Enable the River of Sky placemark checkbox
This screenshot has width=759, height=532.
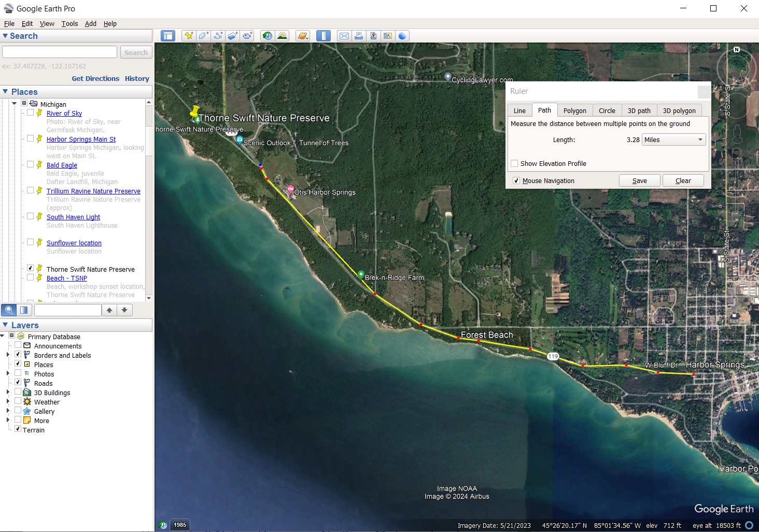[x=30, y=113]
